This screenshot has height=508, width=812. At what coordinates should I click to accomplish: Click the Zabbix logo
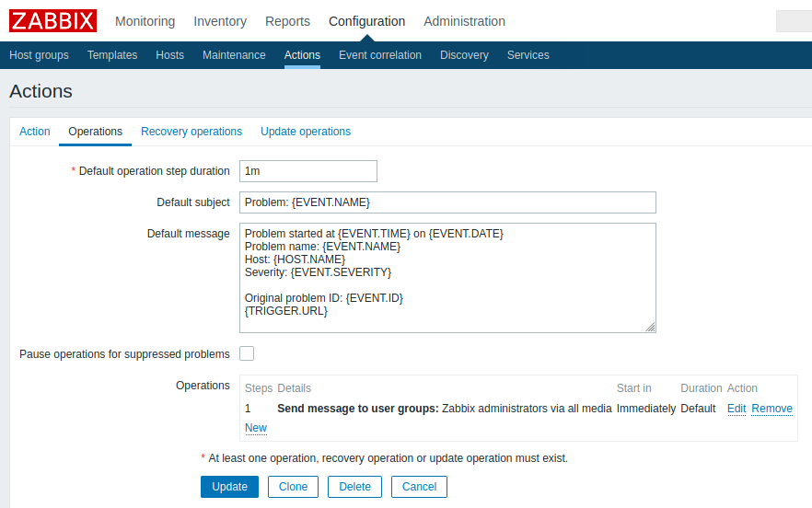(52, 20)
